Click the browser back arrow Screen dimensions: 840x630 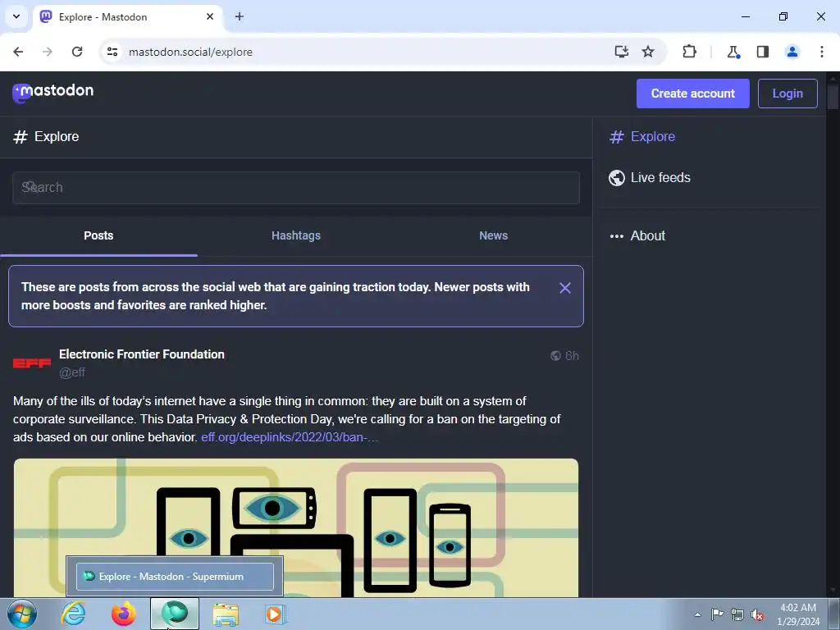tap(18, 52)
